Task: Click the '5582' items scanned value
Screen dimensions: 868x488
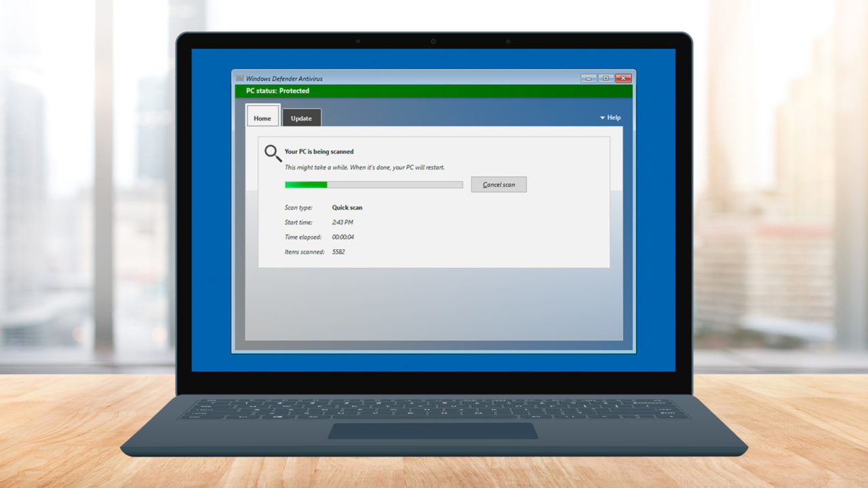Action: coord(338,252)
